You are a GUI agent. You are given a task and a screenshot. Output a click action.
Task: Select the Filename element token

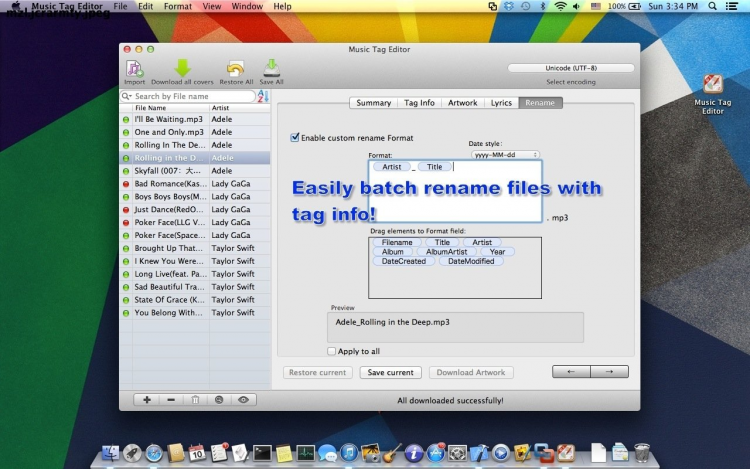(397, 242)
